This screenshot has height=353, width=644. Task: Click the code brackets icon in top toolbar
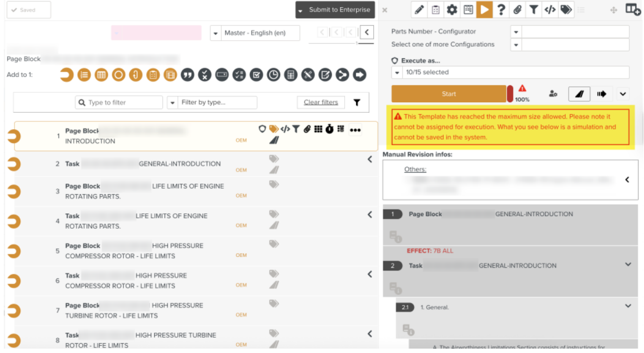tap(550, 9)
